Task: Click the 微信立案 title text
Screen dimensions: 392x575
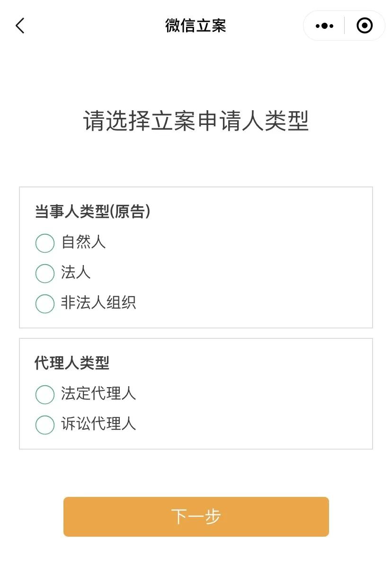Action: [196, 26]
